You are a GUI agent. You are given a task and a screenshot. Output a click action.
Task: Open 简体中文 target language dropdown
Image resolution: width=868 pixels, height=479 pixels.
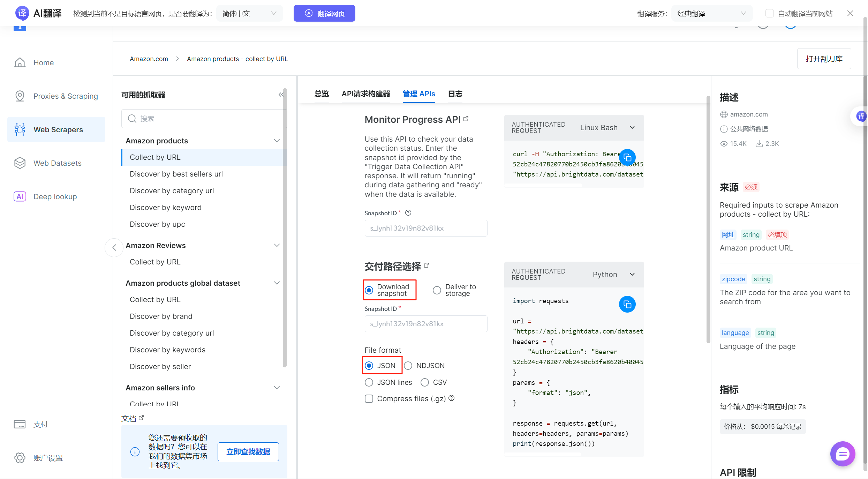coord(250,13)
